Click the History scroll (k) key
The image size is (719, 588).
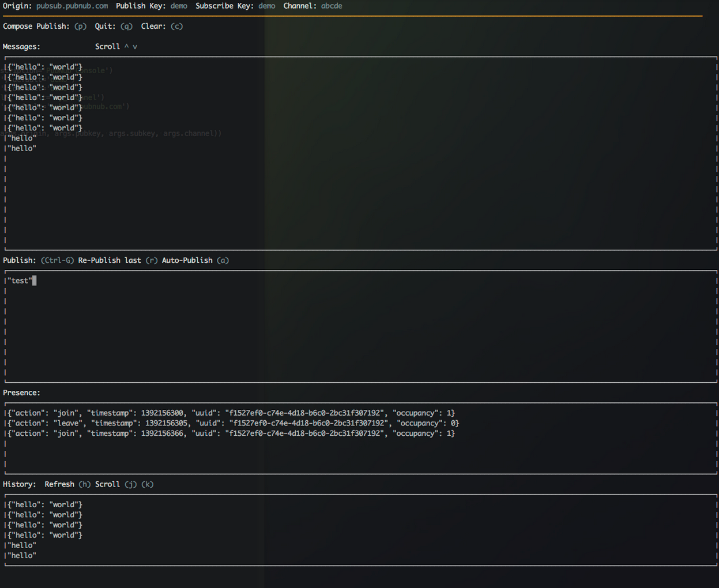pyautogui.click(x=148, y=485)
